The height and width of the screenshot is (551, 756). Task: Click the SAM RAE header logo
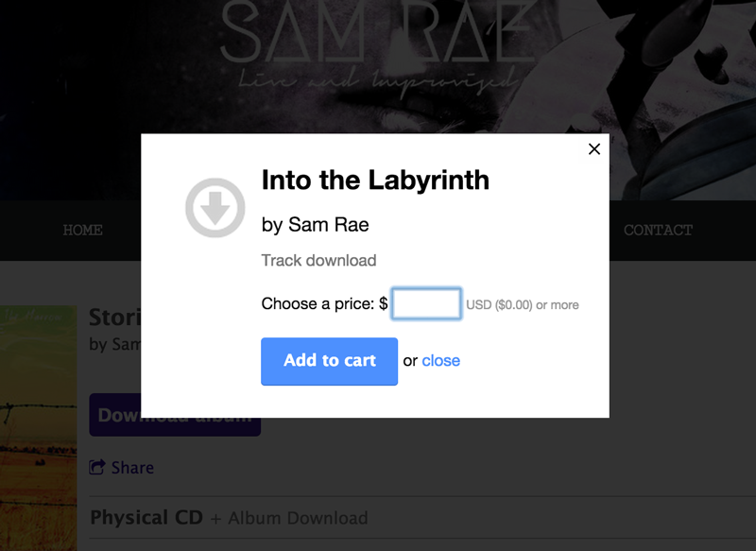[x=377, y=32]
